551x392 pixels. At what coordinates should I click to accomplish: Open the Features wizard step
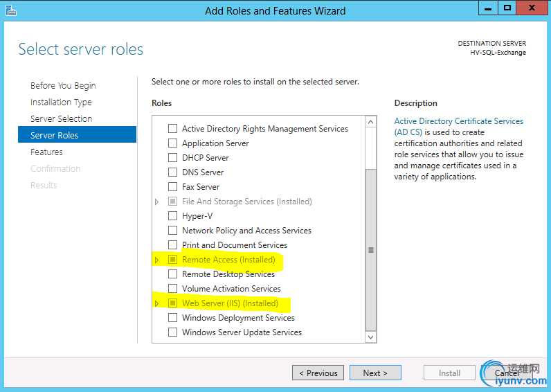pyautogui.click(x=46, y=152)
